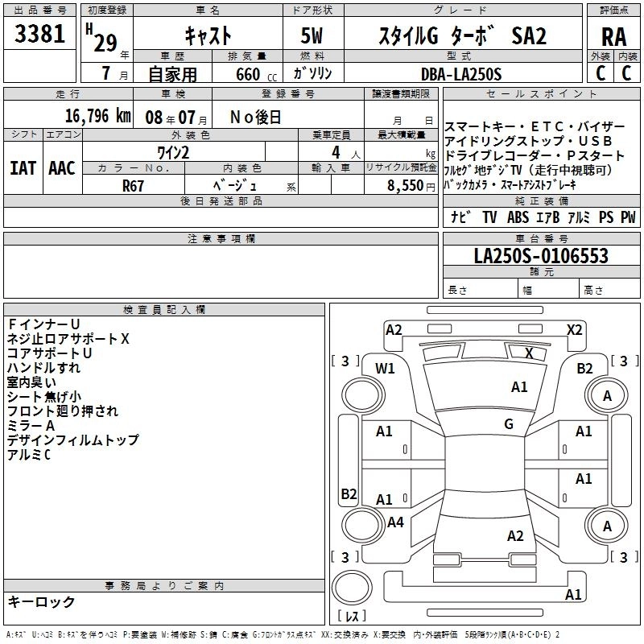Click the フルセグ地デジTV line
644x644 pixels.
(528, 170)
